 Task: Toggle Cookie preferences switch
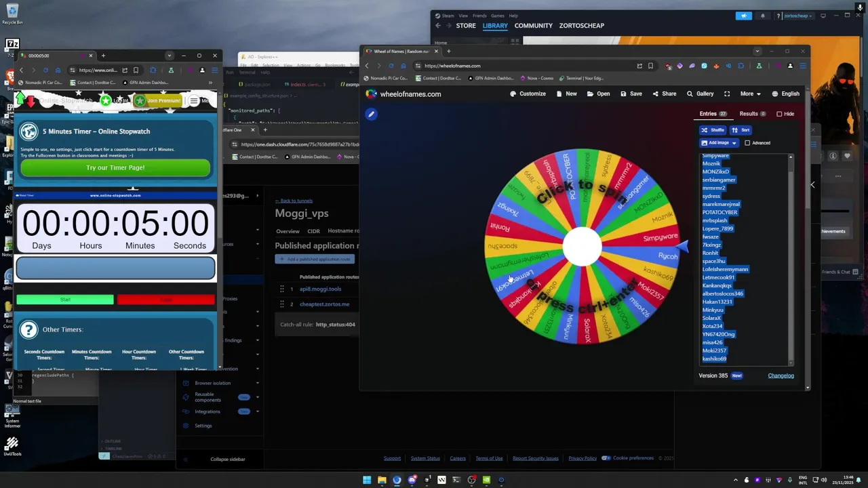[606, 458]
